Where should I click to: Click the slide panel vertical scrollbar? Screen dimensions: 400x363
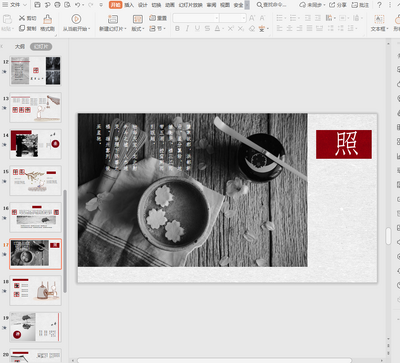tap(65, 241)
